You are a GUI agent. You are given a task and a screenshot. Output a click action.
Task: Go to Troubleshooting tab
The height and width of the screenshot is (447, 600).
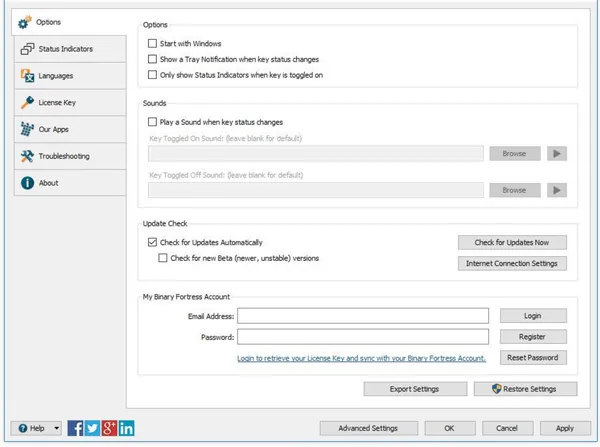70,156
